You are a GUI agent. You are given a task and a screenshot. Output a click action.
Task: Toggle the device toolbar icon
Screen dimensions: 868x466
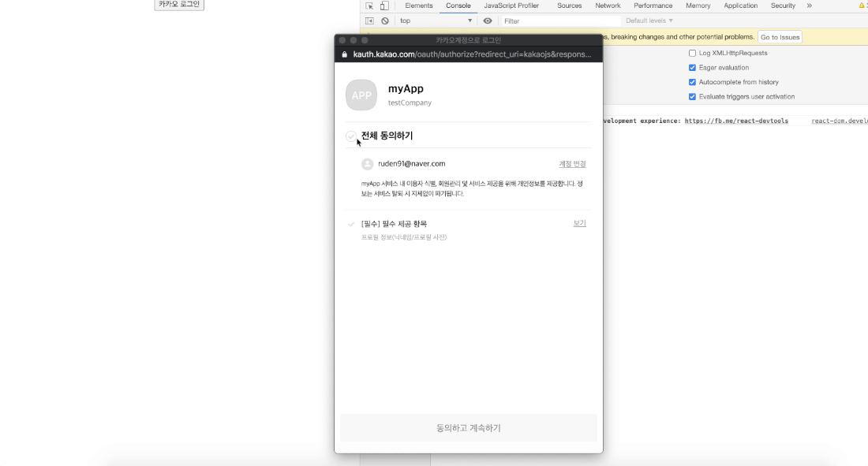click(384, 6)
